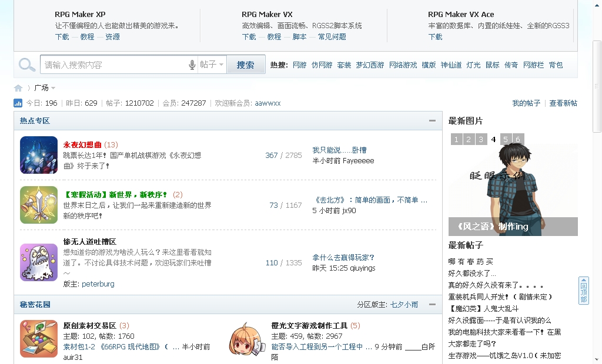The image size is (602, 364).
Task: Click the 搜索 button
Action: (x=246, y=65)
